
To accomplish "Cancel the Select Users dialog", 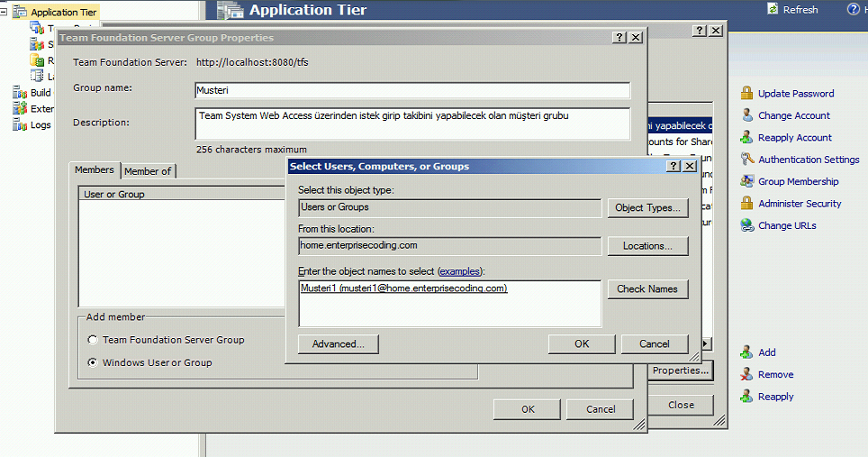I will [x=655, y=344].
